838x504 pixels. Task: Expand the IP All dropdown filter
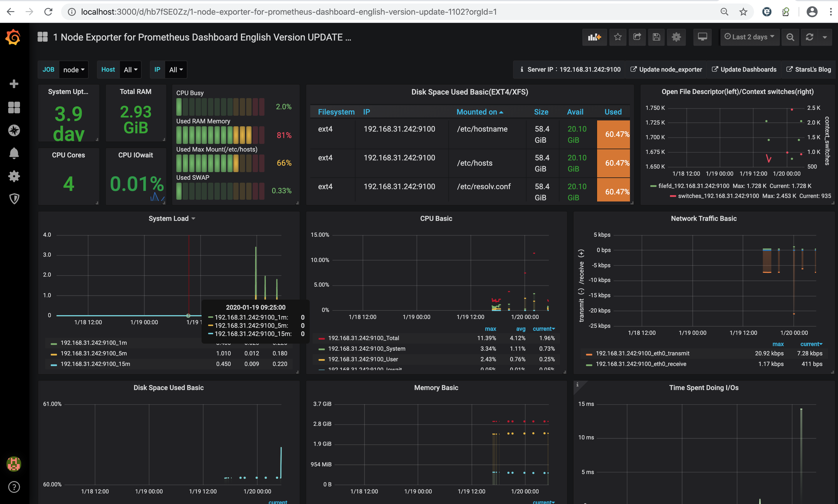175,70
